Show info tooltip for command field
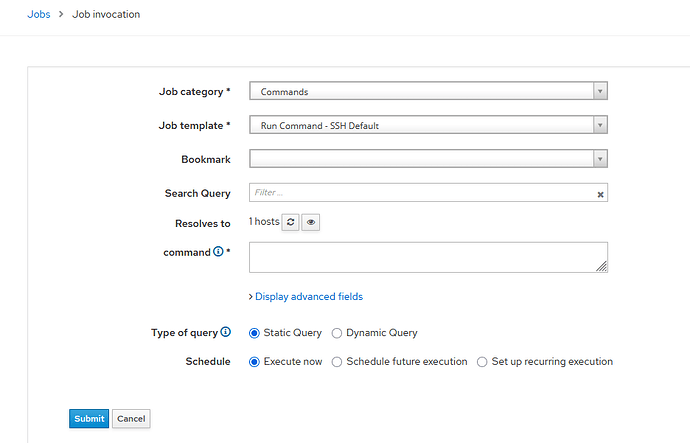This screenshot has height=443, width=690. click(218, 251)
